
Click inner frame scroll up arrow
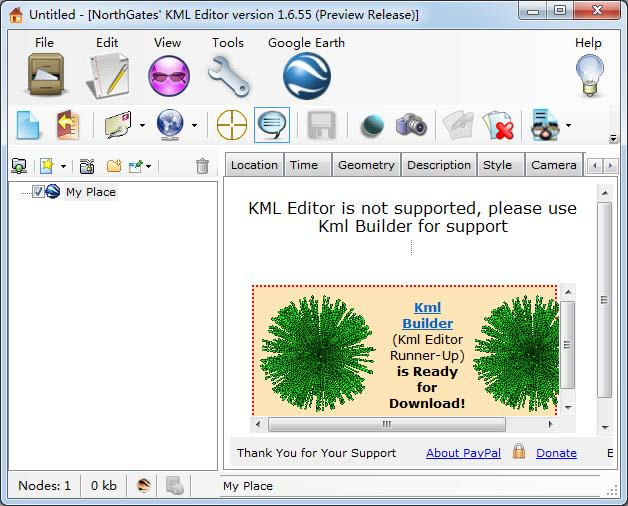(568, 292)
